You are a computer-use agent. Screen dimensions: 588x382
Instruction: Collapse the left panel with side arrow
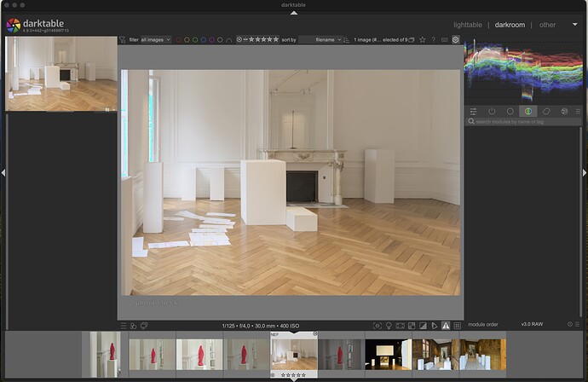(3, 172)
